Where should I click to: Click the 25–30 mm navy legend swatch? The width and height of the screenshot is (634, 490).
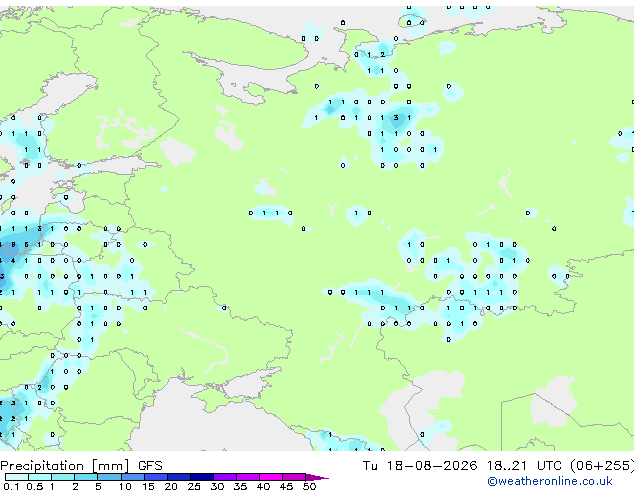[202, 477]
